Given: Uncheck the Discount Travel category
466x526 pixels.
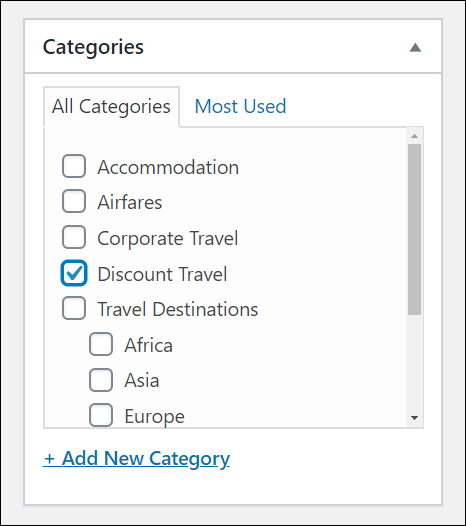Looking at the screenshot, I should click(74, 273).
